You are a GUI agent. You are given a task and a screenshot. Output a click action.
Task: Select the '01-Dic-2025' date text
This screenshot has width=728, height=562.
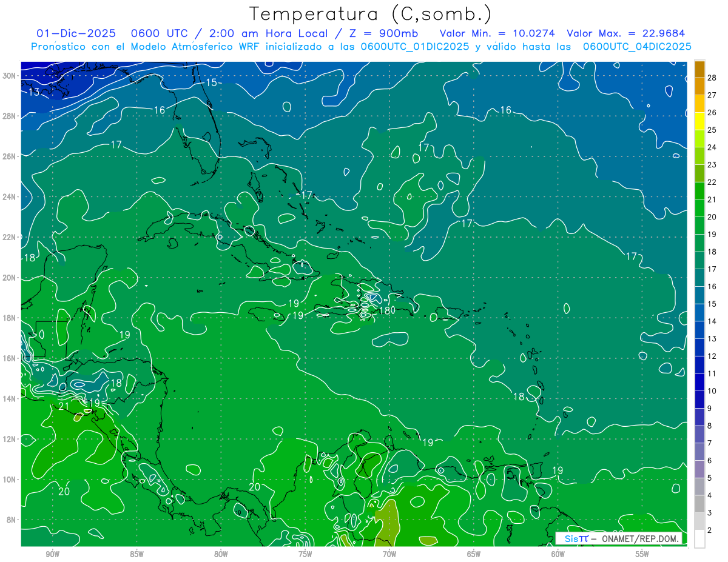coord(76,34)
